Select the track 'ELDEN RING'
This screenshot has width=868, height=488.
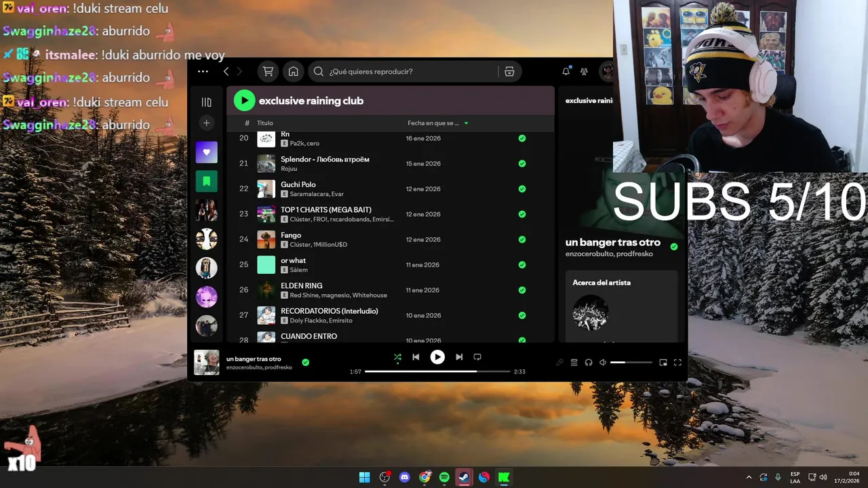pyautogui.click(x=302, y=286)
